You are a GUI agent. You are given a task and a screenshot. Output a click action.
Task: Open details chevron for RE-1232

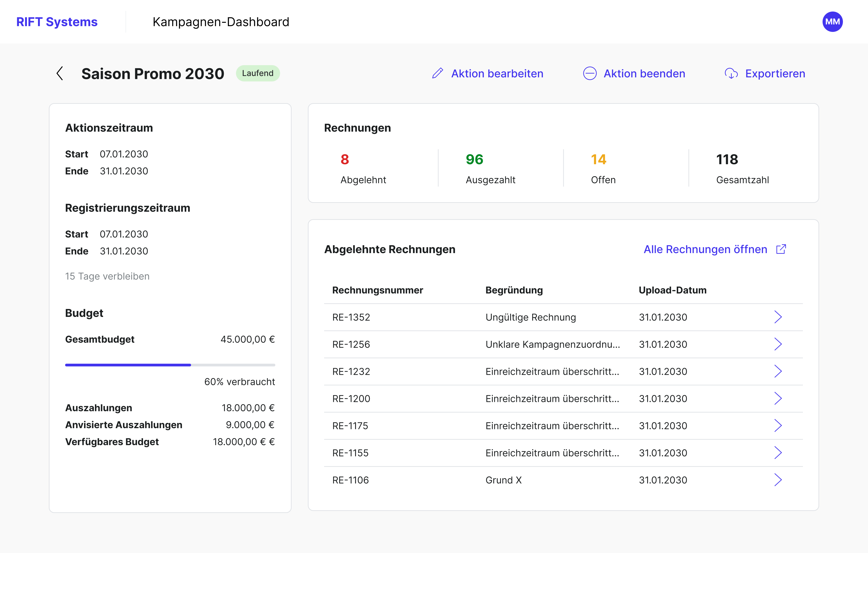click(778, 371)
